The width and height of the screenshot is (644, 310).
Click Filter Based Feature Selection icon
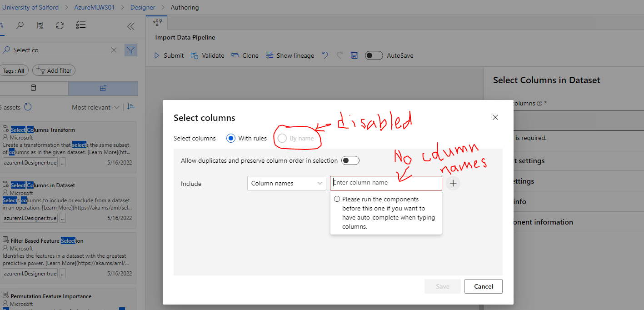coord(6,240)
